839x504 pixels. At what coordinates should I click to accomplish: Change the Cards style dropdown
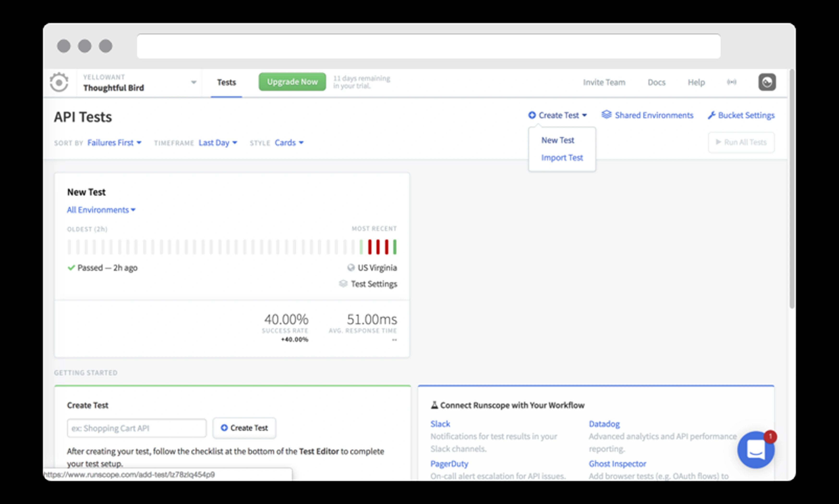click(289, 143)
